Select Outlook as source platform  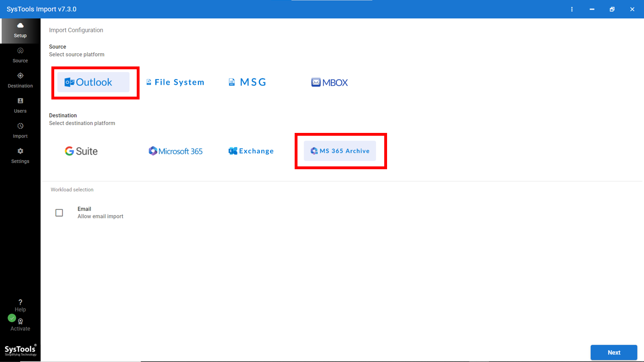pyautogui.click(x=93, y=82)
